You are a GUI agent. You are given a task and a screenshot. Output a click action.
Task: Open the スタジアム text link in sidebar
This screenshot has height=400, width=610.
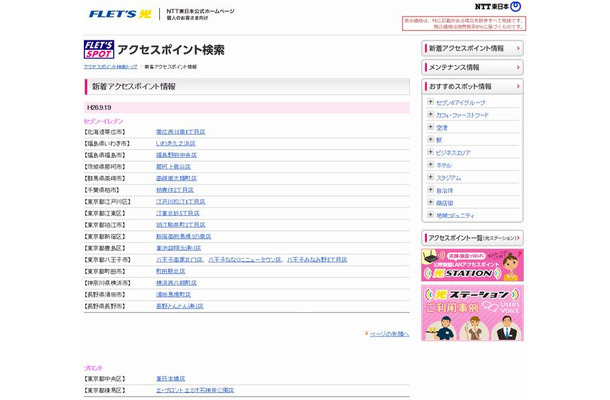pyautogui.click(x=449, y=178)
